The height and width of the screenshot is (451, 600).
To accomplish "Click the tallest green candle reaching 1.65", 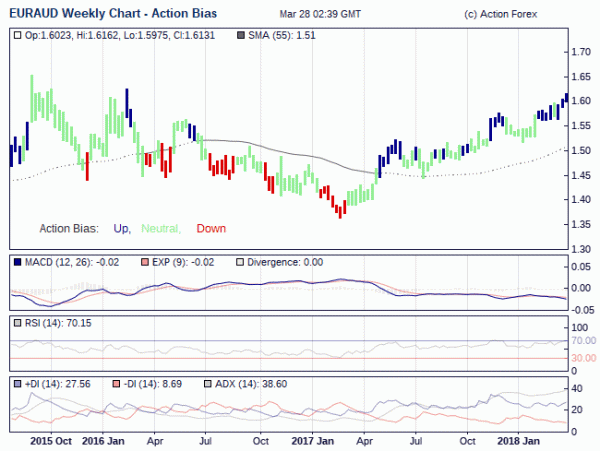I will click(32, 98).
